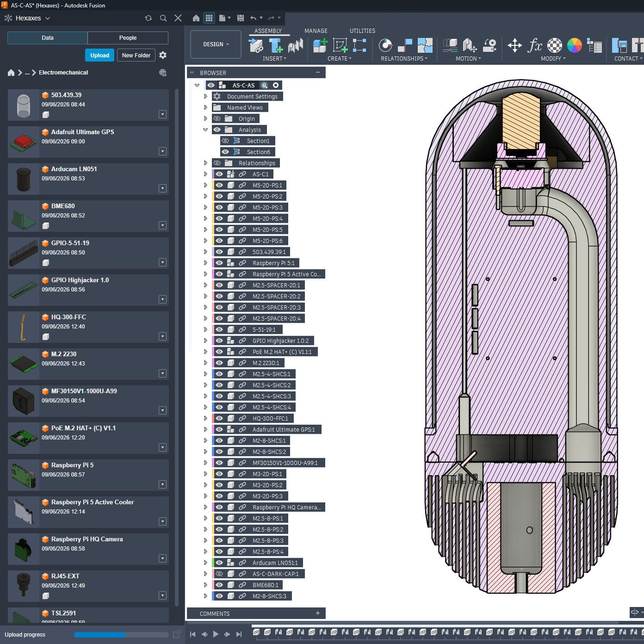644x644 pixels.
Task: Go to the home breadcrumb icon
Action: pyautogui.click(x=11, y=73)
